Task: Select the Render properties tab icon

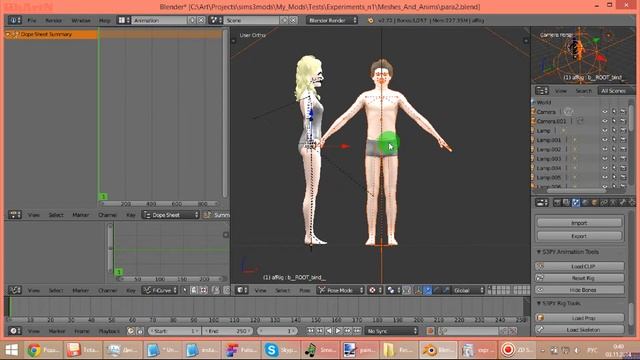Action: (x=557, y=202)
